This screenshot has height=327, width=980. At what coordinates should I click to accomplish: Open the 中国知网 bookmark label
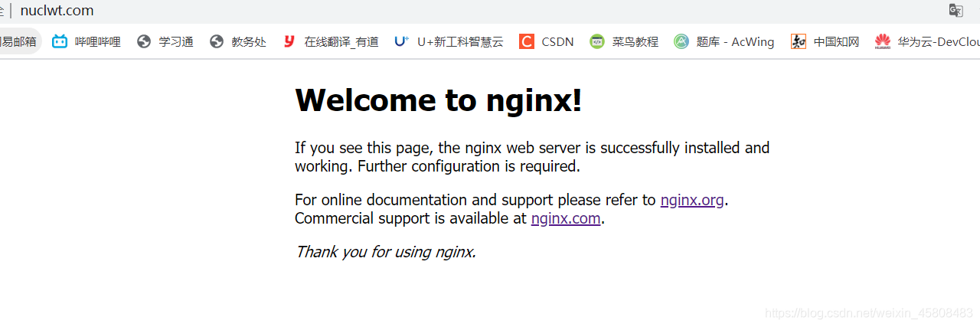point(836,41)
